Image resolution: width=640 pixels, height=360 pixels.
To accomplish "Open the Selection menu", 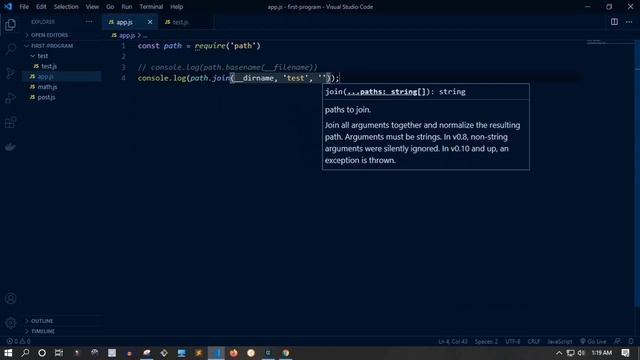I will tap(66, 7).
